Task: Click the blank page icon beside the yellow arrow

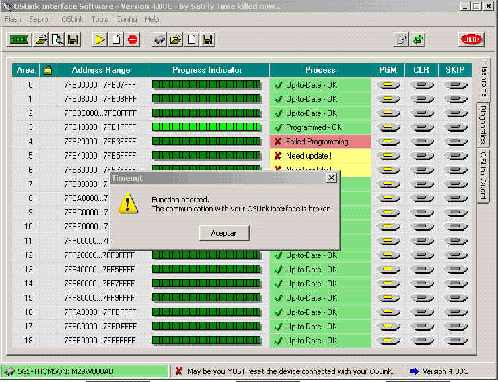Action: click(116, 40)
